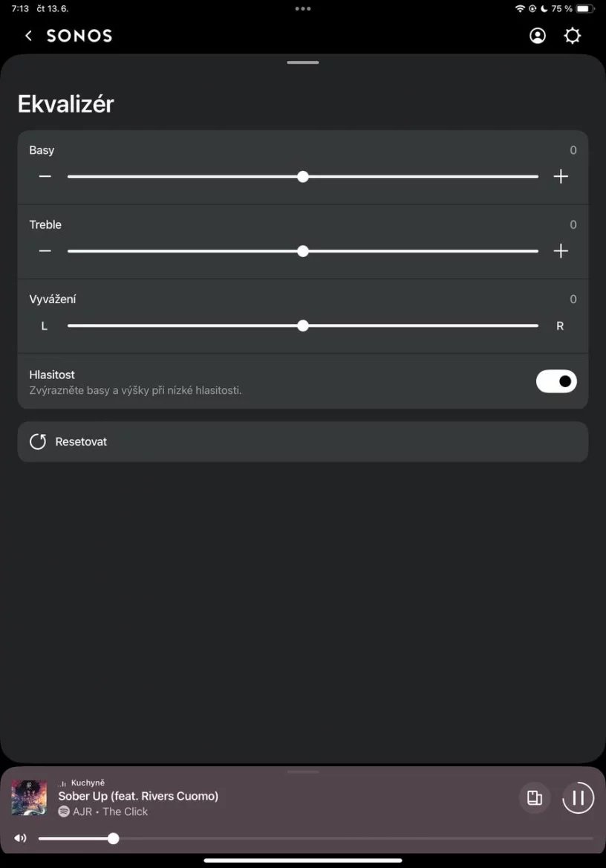Raise Treble with the plus icon

pyautogui.click(x=561, y=251)
